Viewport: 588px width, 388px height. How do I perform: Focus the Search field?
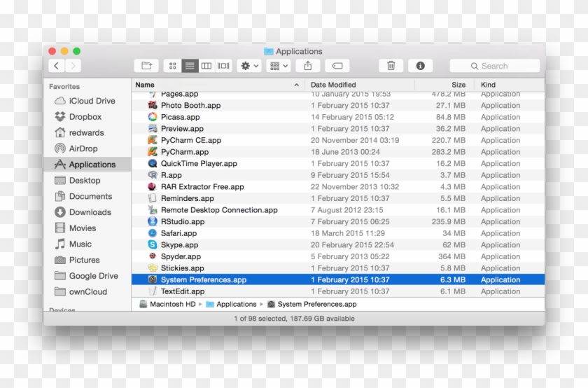pyautogui.click(x=495, y=66)
